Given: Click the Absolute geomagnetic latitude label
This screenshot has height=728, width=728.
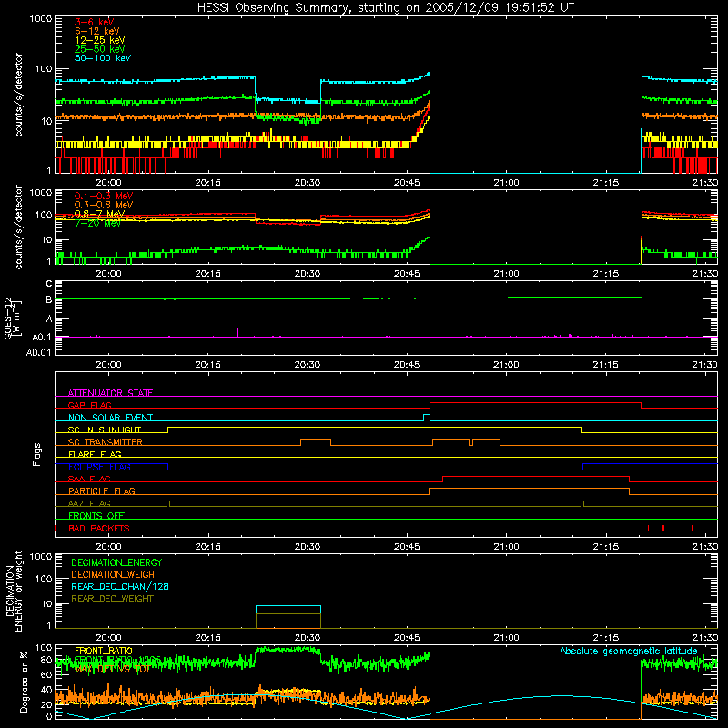Looking at the screenshot, I should click(629, 651).
